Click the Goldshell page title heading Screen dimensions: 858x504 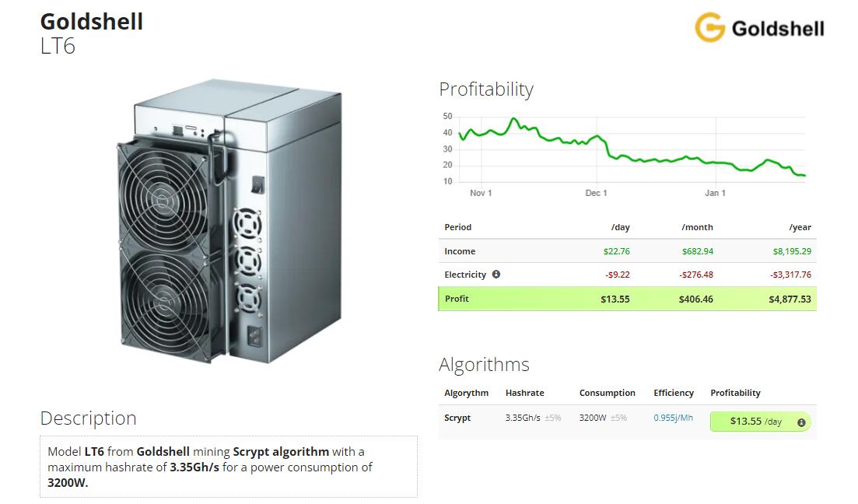coord(91,22)
